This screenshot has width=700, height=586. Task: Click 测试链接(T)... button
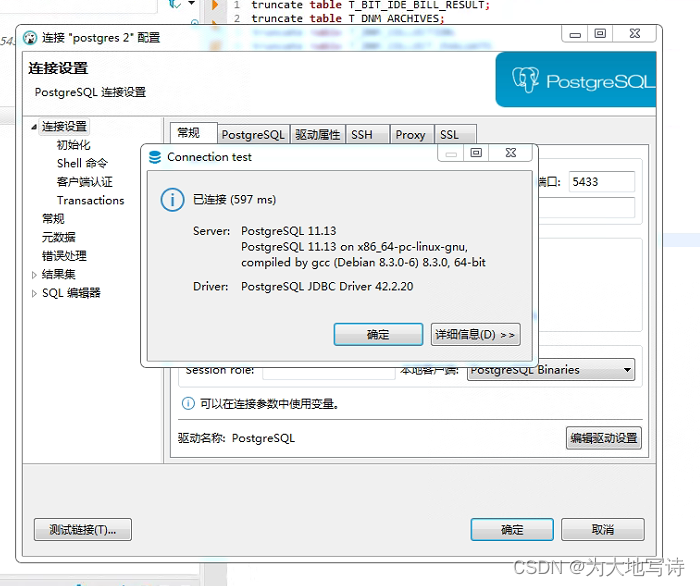tap(83, 529)
